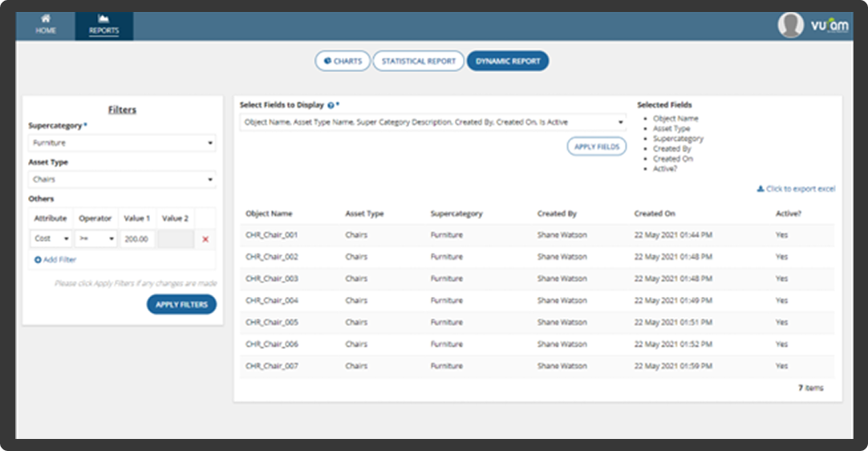Screen dimensions: 868x451
Task: Select the CHR_Chair_002 cell
Action: point(272,257)
